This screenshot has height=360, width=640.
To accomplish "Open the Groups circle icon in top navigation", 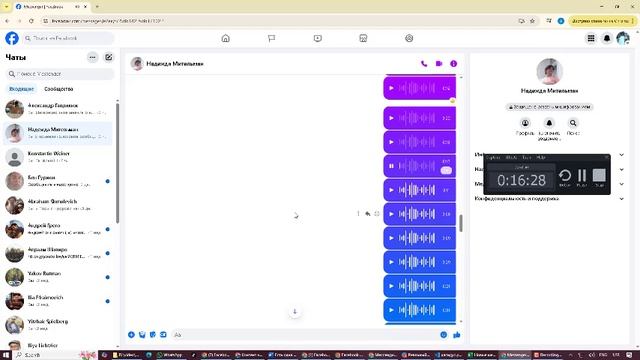I will [409, 38].
